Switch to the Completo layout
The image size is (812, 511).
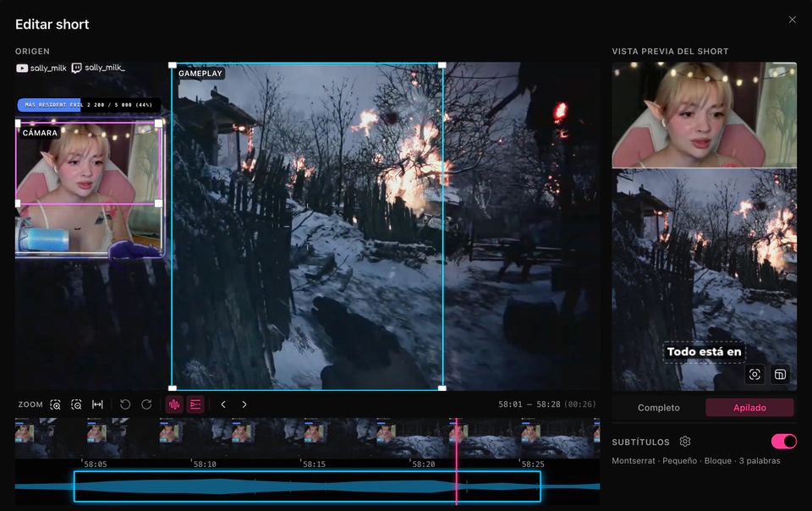(x=658, y=408)
